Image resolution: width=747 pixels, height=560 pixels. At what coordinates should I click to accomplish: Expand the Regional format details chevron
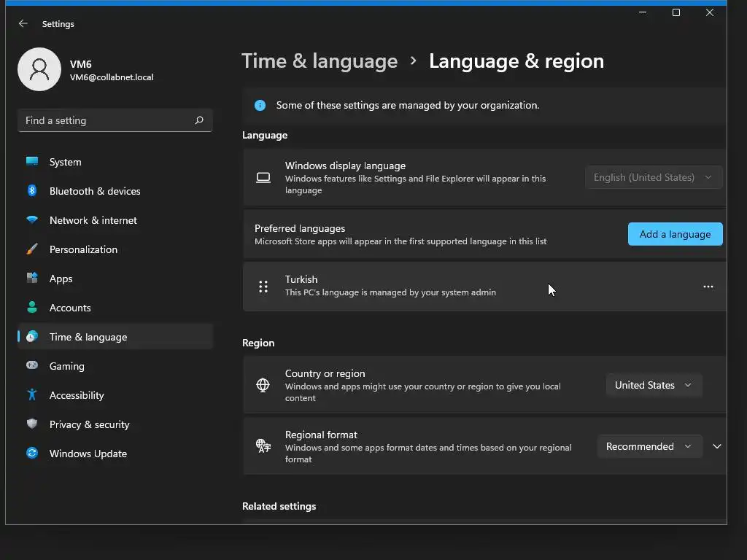(x=717, y=446)
